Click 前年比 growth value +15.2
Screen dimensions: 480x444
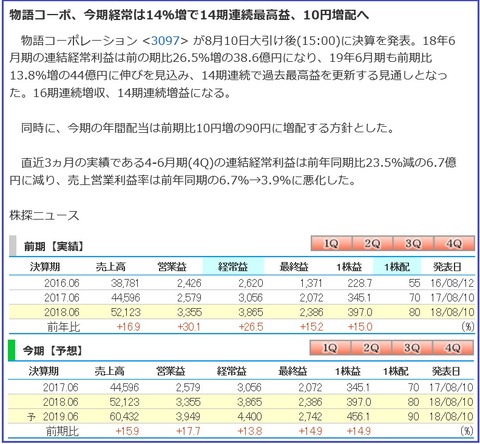point(311,327)
